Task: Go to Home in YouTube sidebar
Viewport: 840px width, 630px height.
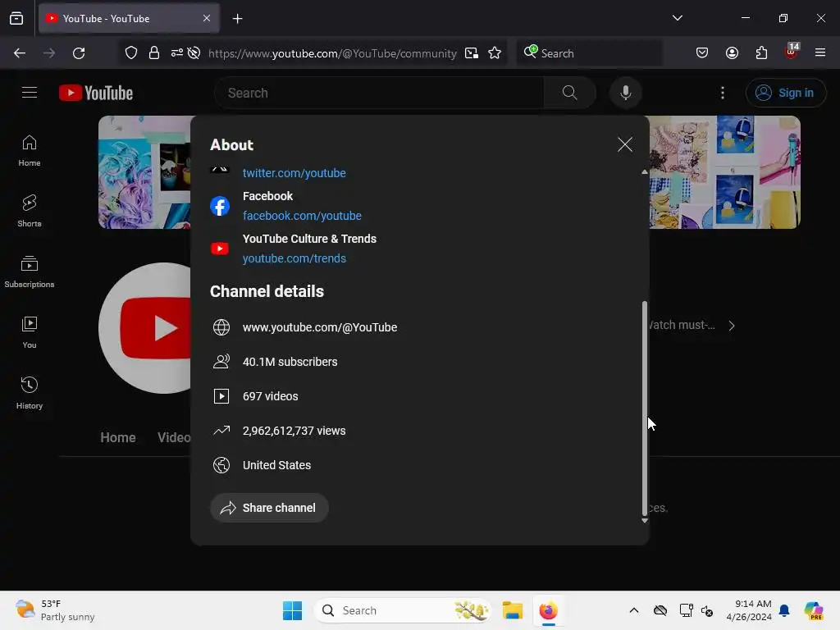Action: (x=30, y=151)
